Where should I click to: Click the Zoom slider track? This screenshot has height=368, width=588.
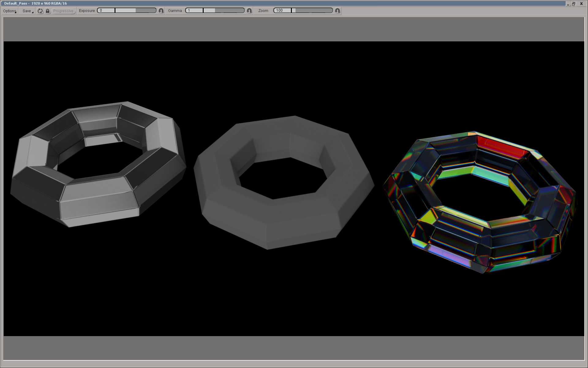[x=312, y=10]
